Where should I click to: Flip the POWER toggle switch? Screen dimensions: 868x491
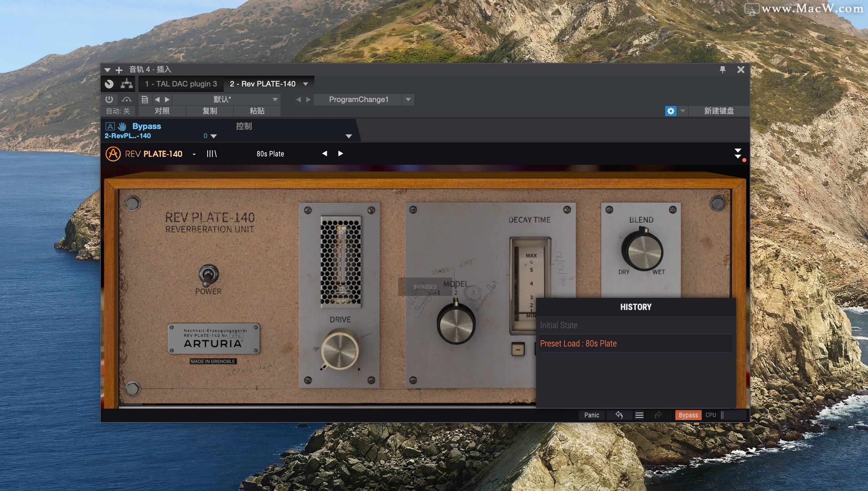[208, 275]
